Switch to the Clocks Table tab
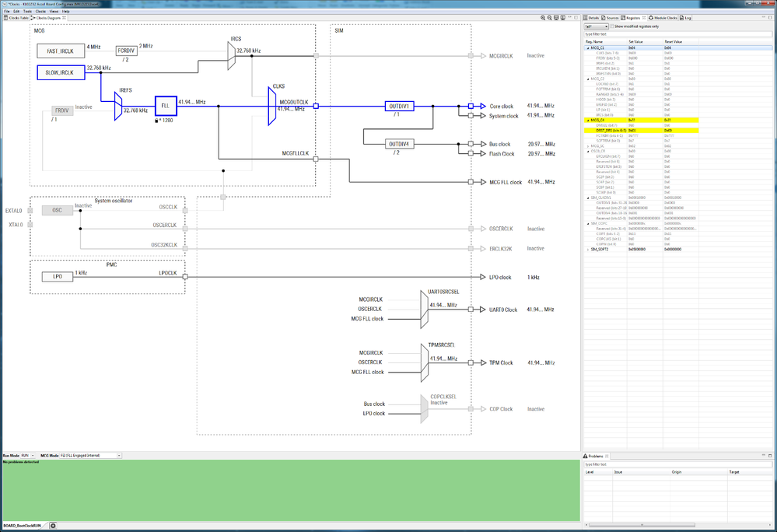 click(x=16, y=18)
